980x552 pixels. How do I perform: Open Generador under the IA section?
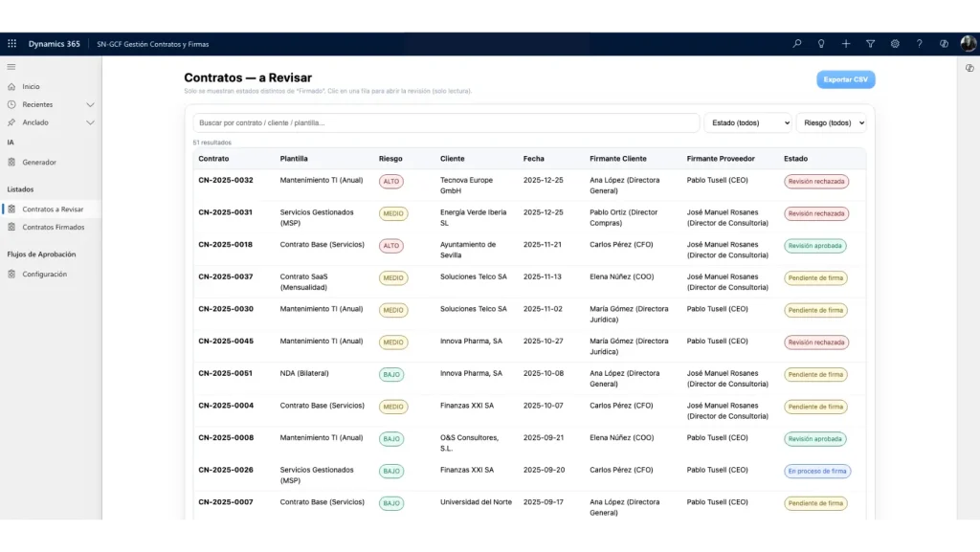[39, 162]
